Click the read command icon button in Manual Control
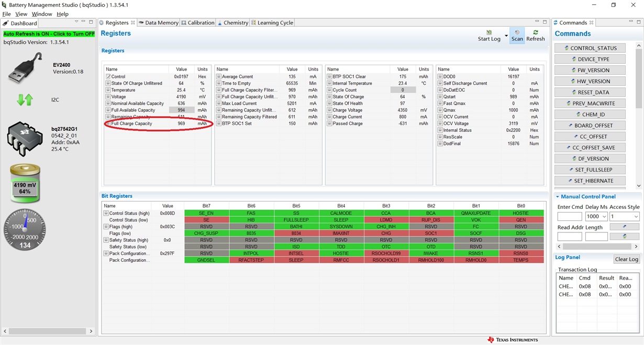 pyautogui.click(x=624, y=237)
